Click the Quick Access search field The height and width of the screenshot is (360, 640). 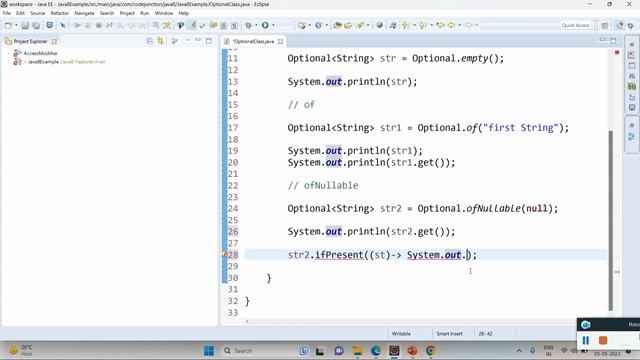point(576,25)
